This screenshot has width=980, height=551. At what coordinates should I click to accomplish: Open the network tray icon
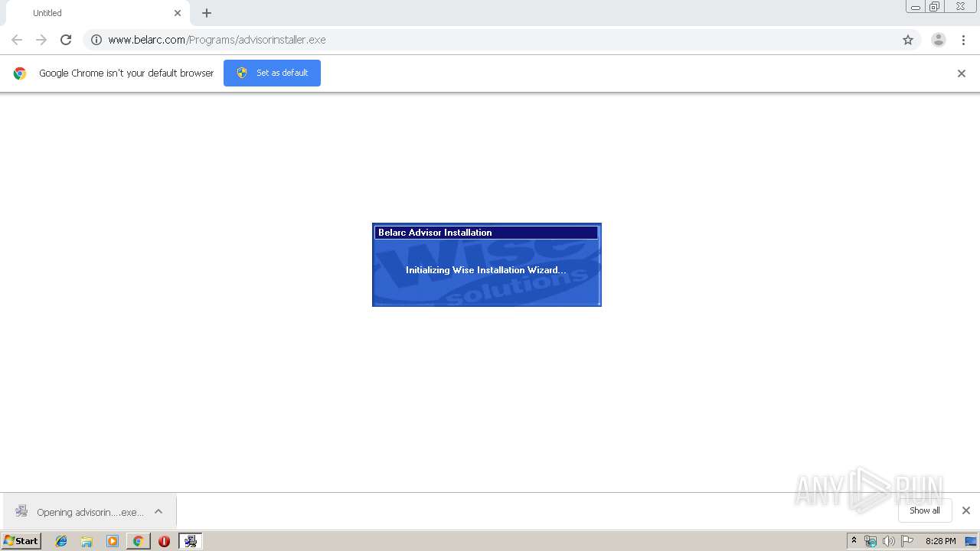871,541
